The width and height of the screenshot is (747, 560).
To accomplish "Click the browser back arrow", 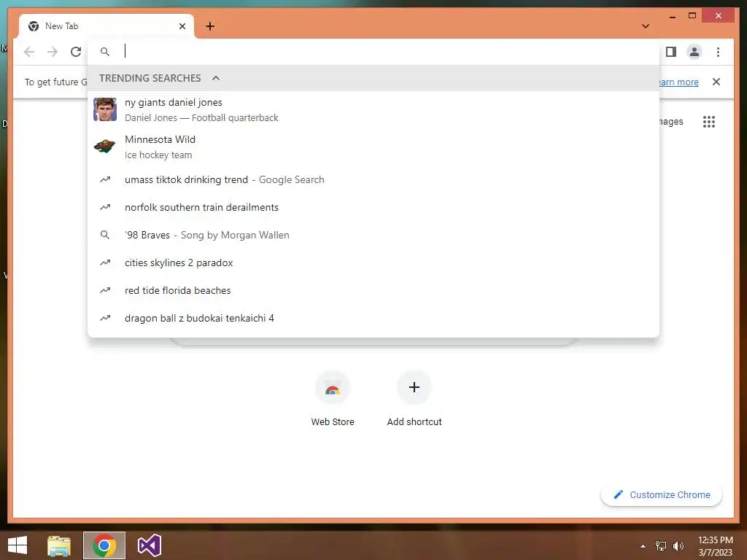I will point(29,52).
